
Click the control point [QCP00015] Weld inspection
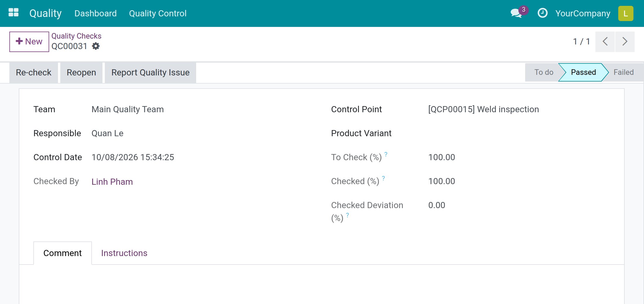tap(484, 109)
